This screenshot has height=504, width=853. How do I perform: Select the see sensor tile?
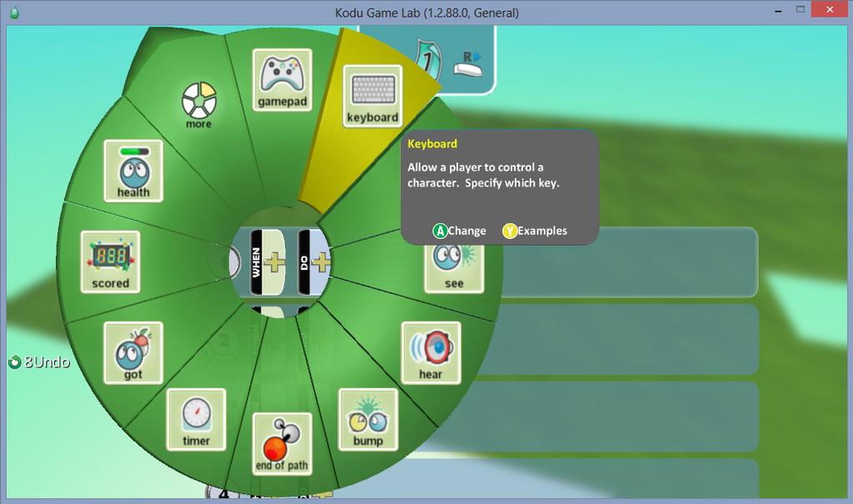click(454, 269)
